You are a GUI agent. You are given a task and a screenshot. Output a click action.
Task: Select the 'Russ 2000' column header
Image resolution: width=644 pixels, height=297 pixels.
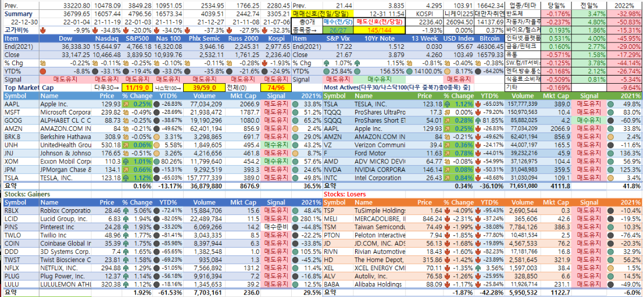(244, 38)
